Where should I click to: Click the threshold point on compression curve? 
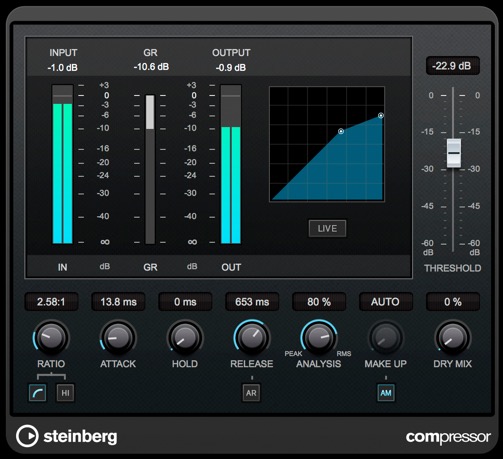coord(341,131)
